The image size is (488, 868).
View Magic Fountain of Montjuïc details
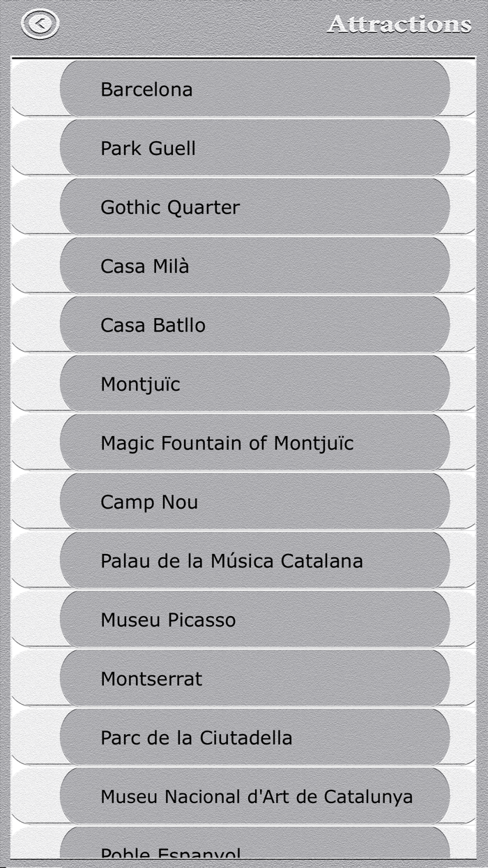(x=254, y=442)
